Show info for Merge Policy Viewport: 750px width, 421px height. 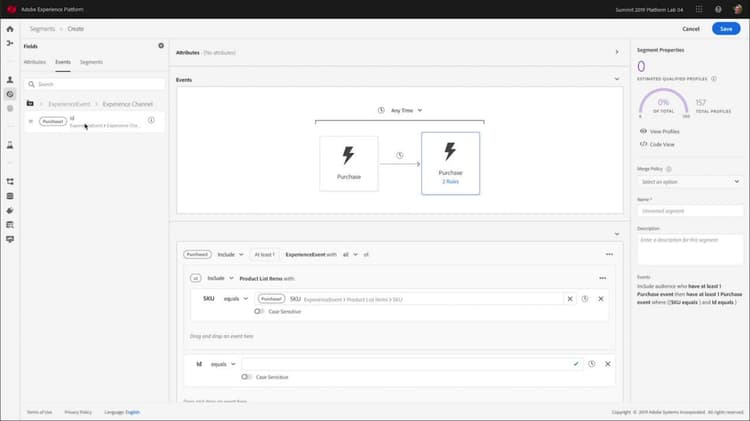669,169
